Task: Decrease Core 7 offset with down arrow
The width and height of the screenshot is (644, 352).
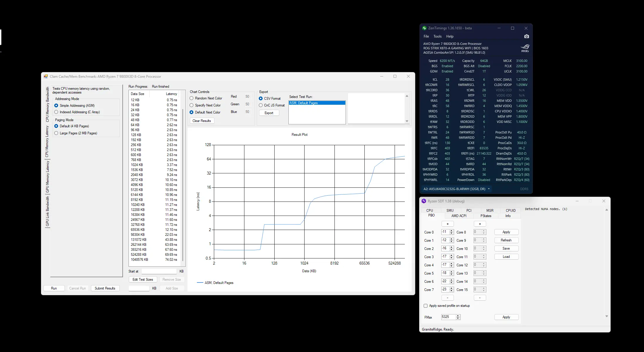Action: [x=452, y=291]
